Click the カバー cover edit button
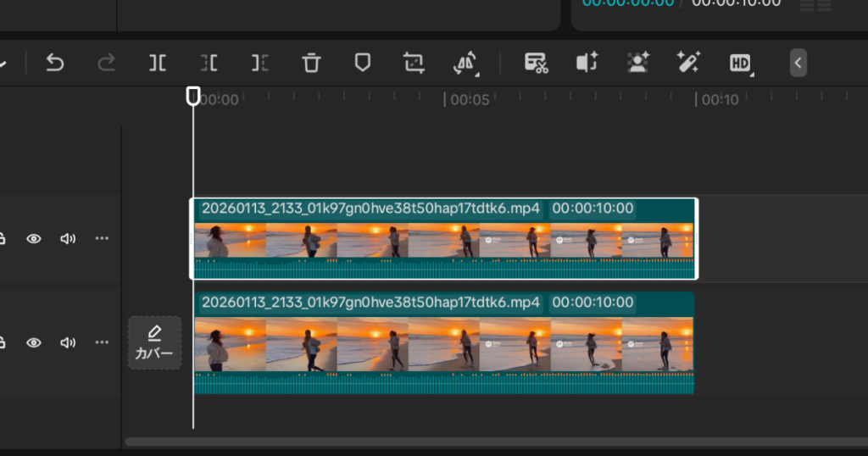Image resolution: width=868 pixels, height=456 pixels. 154,342
